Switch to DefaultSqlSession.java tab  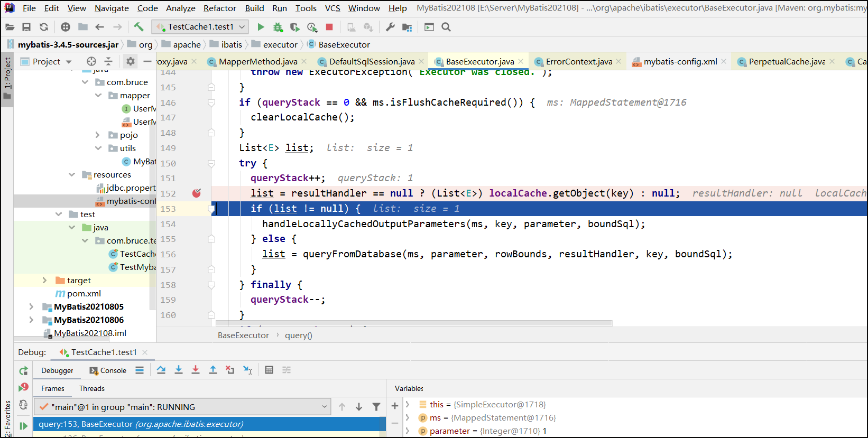click(x=372, y=61)
